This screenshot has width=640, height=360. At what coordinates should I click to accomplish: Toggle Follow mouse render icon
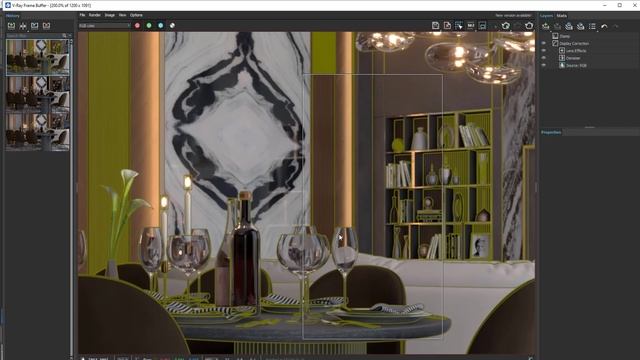(459, 26)
